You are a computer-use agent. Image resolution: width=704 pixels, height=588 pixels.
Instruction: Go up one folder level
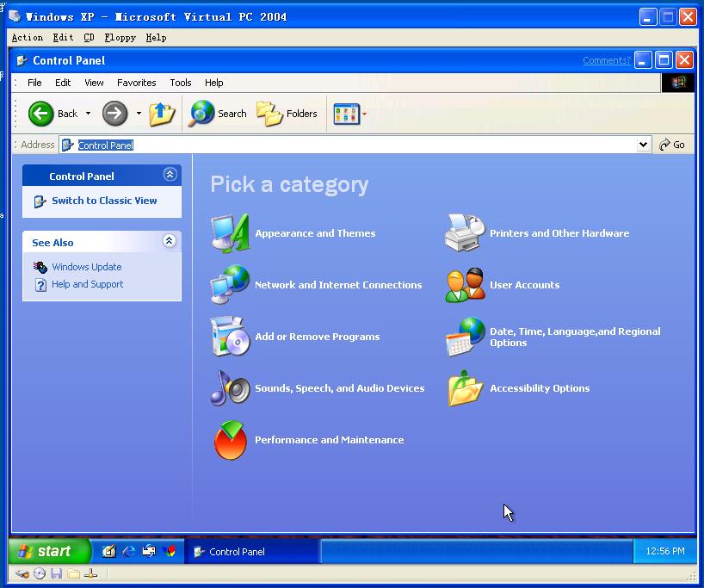[x=162, y=114]
